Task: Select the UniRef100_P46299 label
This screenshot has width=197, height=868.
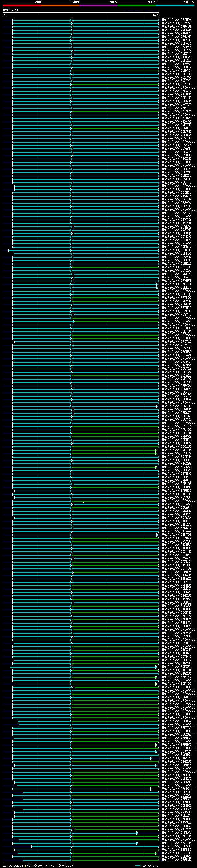Action: pos(176,464)
